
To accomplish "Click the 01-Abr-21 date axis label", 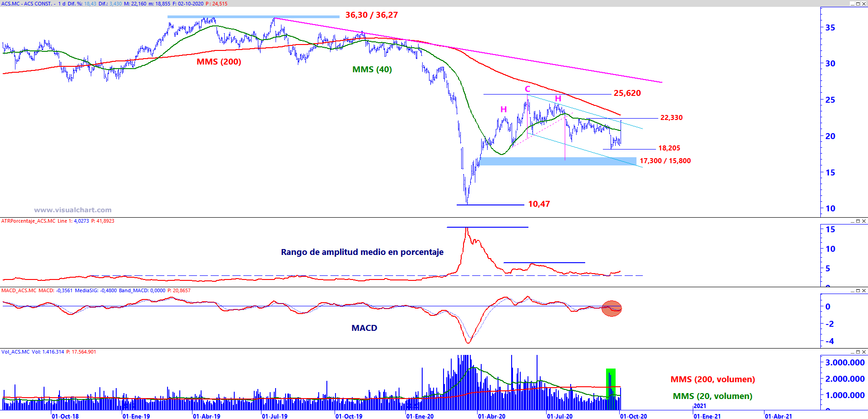I will click(x=779, y=416).
